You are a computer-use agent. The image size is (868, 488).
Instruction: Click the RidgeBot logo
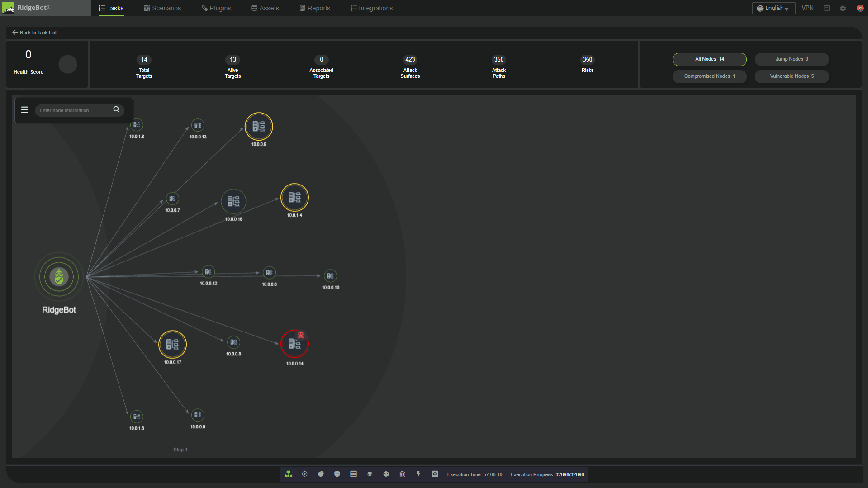pyautogui.click(x=26, y=8)
